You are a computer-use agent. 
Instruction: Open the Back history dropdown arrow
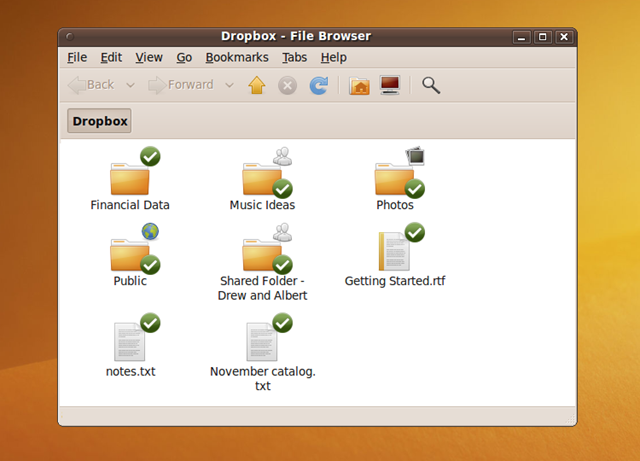point(130,85)
